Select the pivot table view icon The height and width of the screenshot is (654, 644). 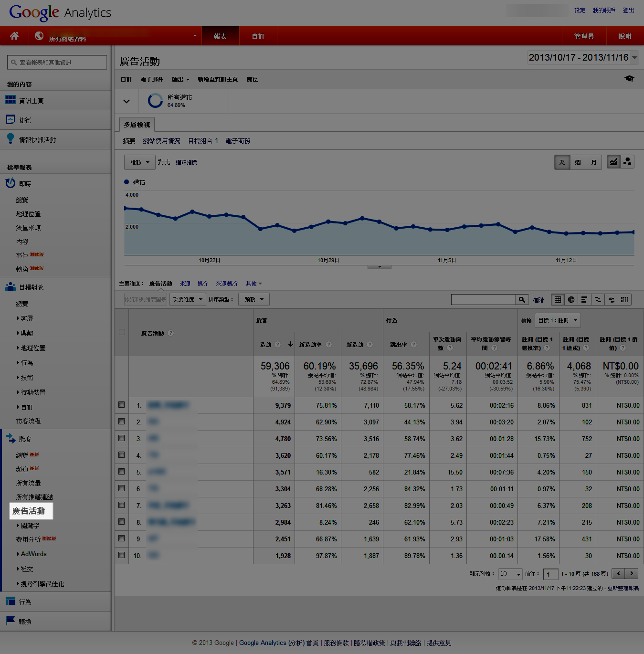point(624,299)
